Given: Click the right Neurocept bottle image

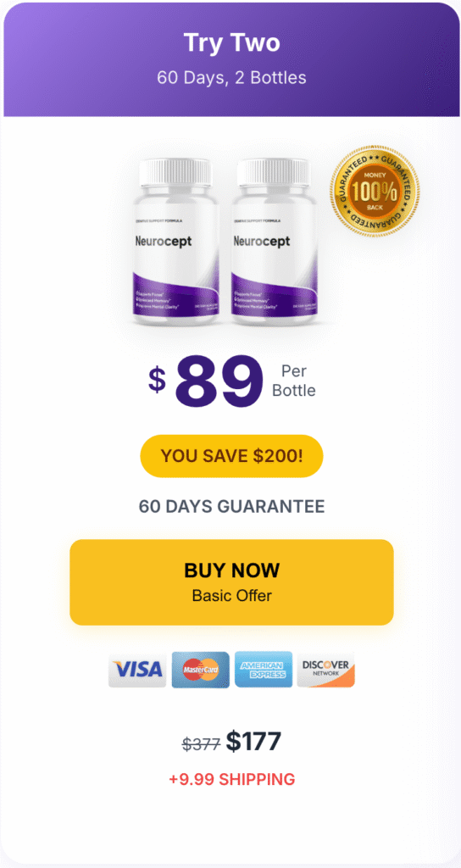Looking at the screenshot, I should 275,241.
